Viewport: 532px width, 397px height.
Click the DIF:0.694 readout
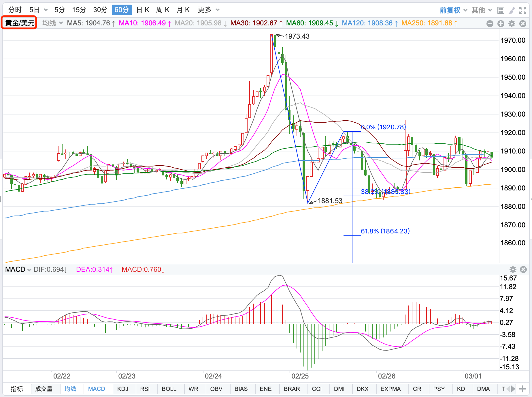[50, 269]
